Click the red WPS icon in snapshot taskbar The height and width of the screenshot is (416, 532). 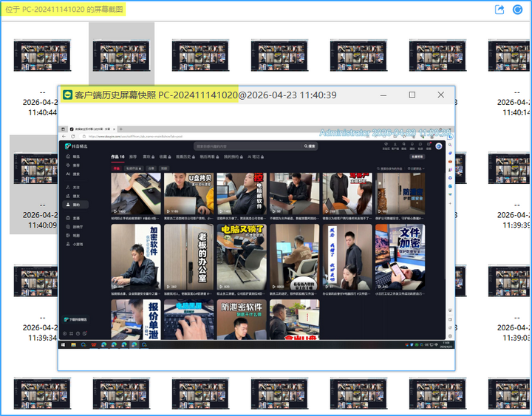click(x=94, y=345)
